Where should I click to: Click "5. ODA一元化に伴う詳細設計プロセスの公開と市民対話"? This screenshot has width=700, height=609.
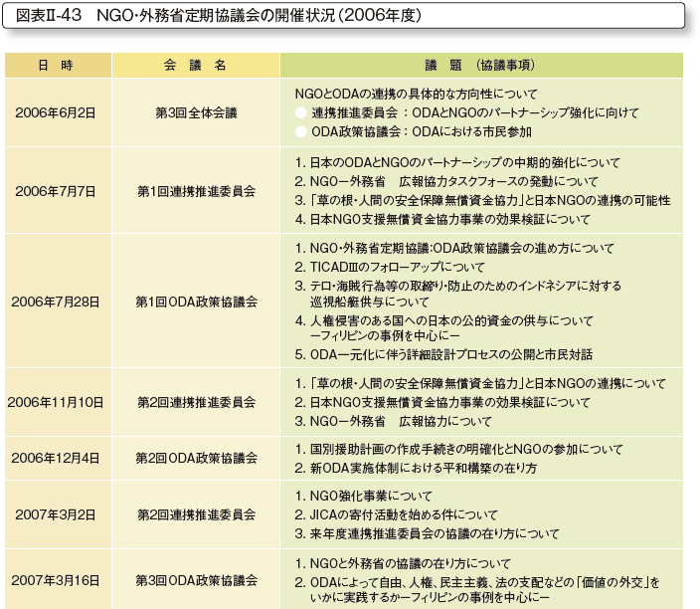[x=443, y=355]
